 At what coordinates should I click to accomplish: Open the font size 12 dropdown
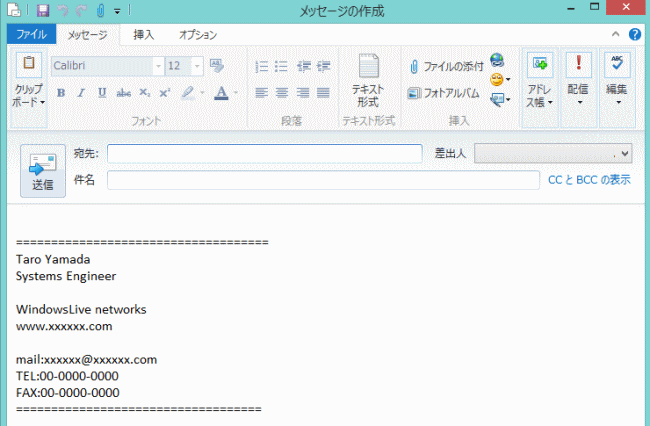pos(197,66)
